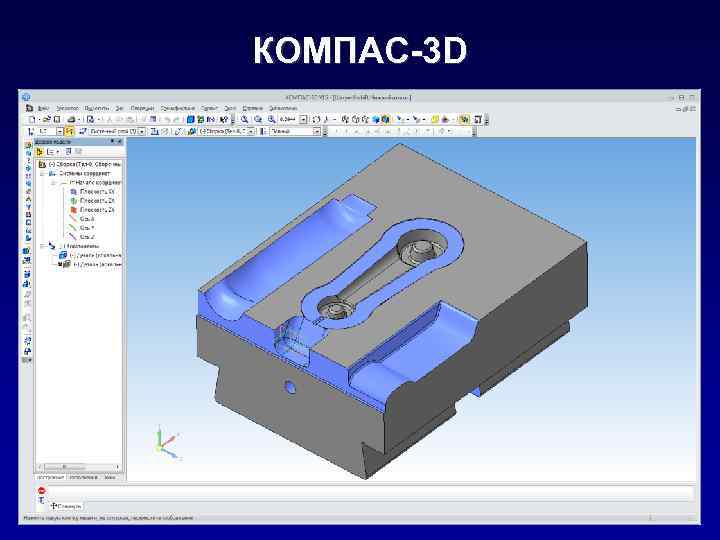Create a new document with toolbar icon
This screenshot has width=720, height=540.
pos(32,119)
